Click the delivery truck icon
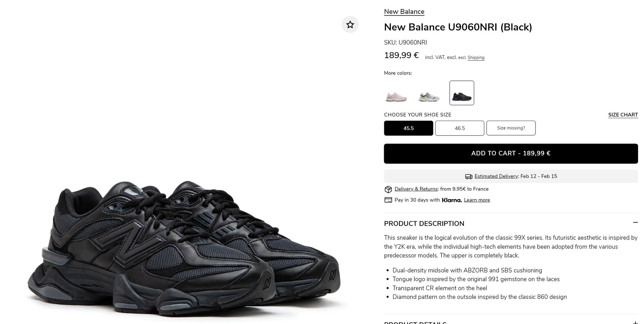 click(469, 177)
